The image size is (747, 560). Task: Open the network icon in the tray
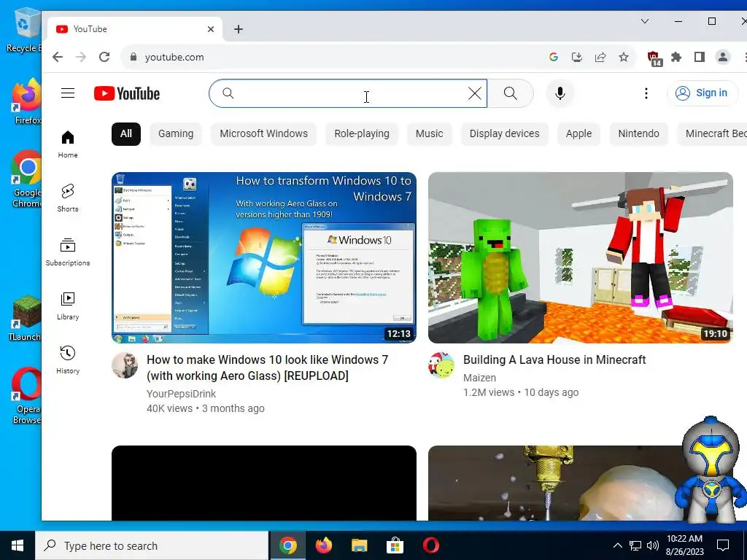point(635,545)
